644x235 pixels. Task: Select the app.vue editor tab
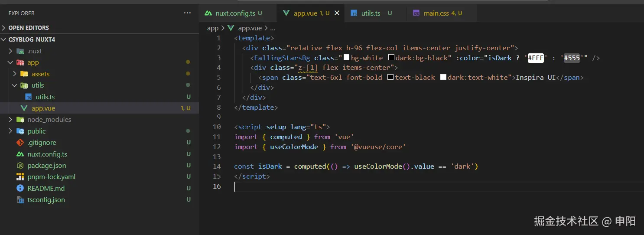(x=311, y=13)
